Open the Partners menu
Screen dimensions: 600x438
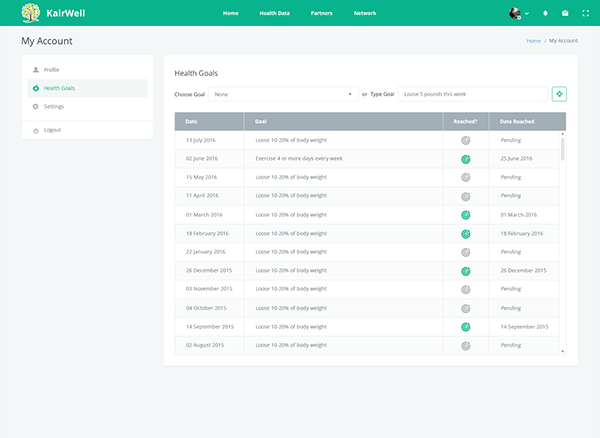(321, 13)
